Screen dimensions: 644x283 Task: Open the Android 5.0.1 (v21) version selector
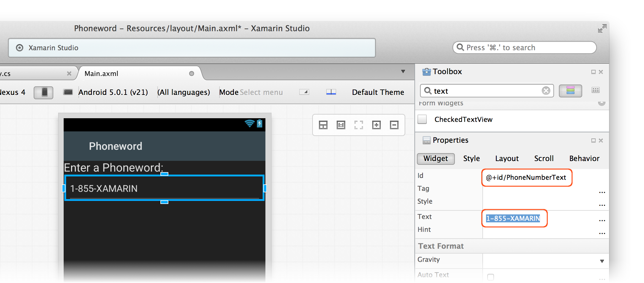click(x=113, y=92)
